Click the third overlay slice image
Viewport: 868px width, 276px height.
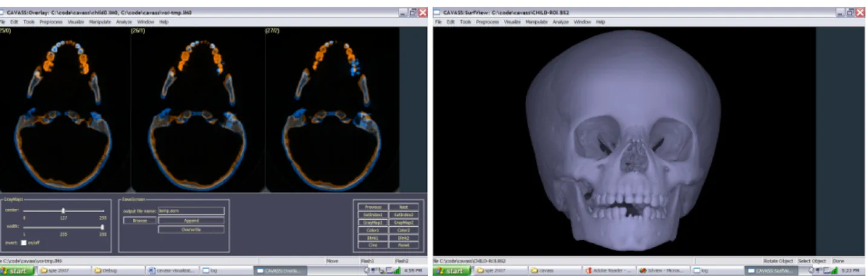click(x=332, y=109)
